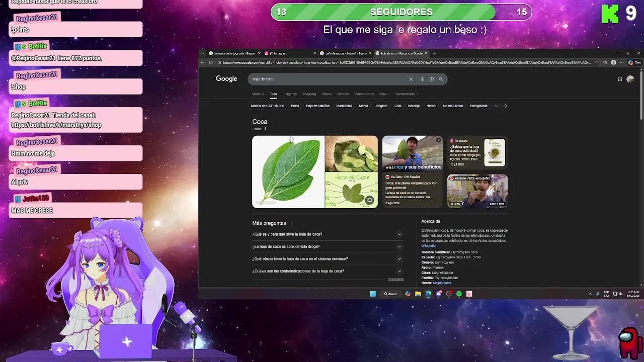Open Microsoft Edge from taskbar
The height and width of the screenshot is (362, 644).
(x=428, y=294)
